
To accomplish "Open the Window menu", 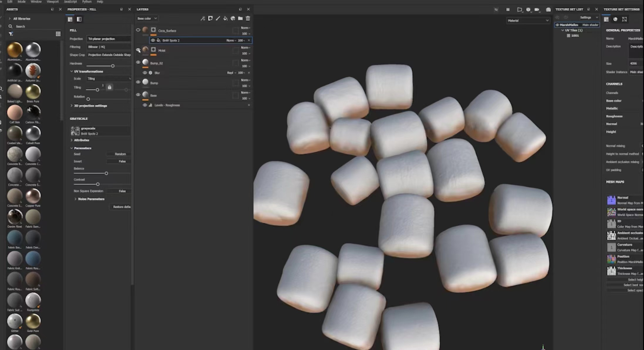I will click(x=36, y=2).
